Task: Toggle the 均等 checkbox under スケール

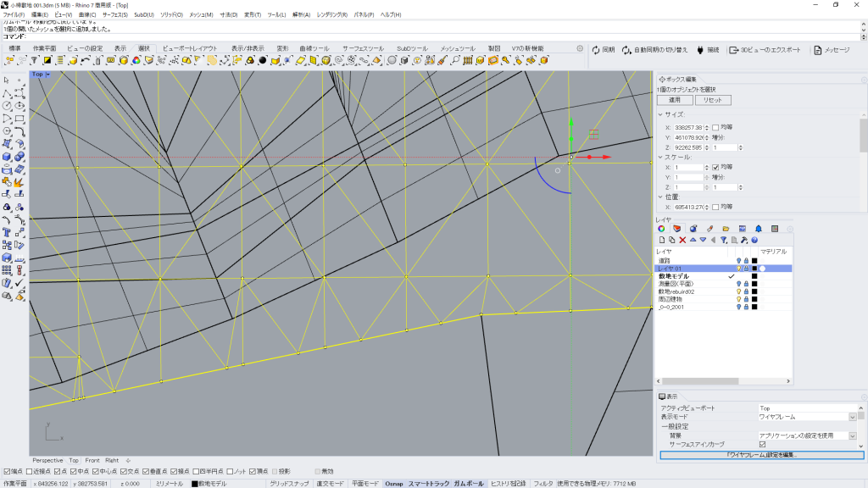Action: tap(715, 167)
